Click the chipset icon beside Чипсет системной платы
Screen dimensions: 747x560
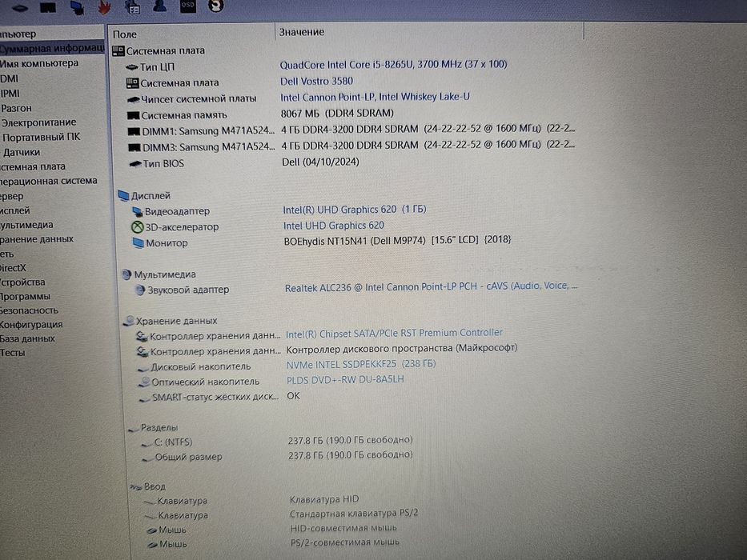134,99
